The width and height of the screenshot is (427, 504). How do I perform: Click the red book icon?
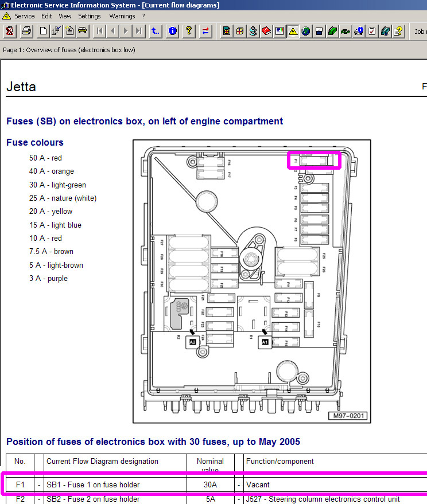[266, 31]
